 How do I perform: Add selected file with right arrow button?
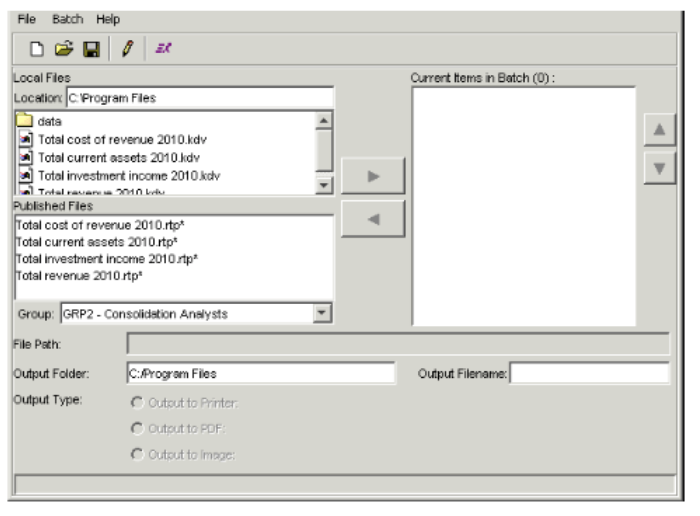coord(373,176)
